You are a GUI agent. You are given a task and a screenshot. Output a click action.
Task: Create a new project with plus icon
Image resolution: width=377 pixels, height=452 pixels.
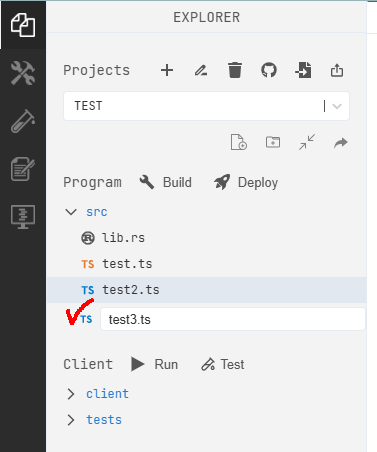point(167,70)
